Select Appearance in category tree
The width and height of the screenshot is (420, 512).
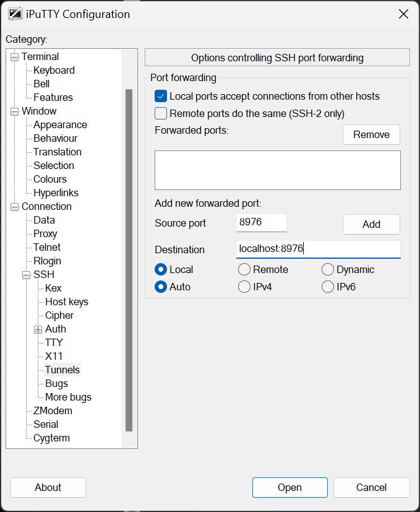pos(60,124)
